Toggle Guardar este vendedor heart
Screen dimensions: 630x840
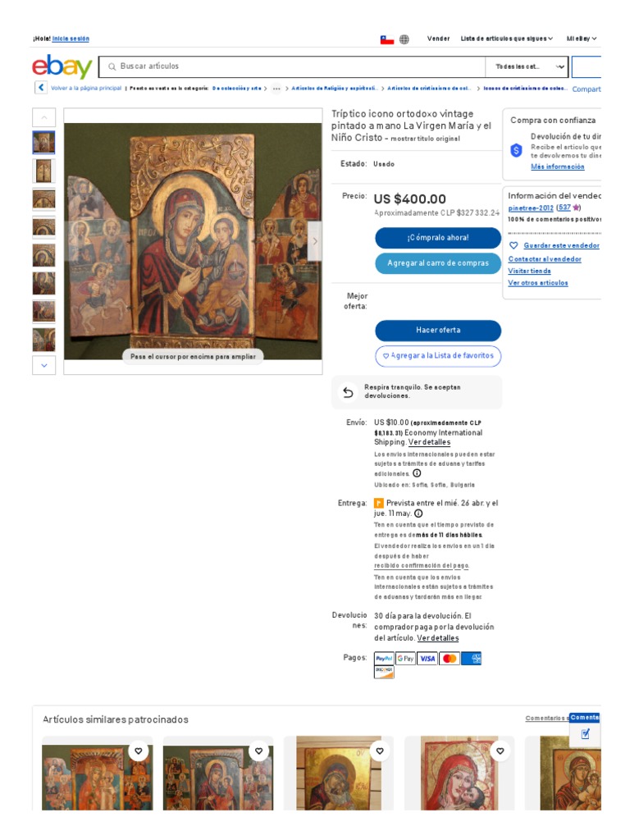click(x=514, y=245)
